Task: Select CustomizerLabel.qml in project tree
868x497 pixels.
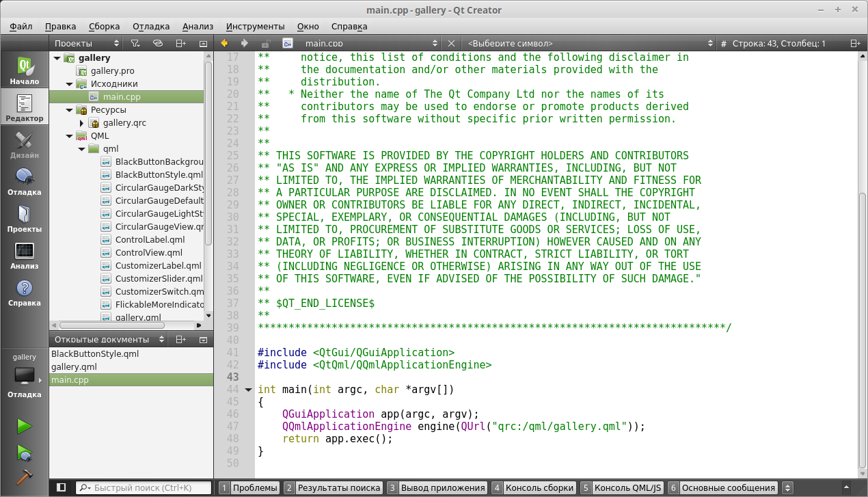Action: [x=158, y=266]
